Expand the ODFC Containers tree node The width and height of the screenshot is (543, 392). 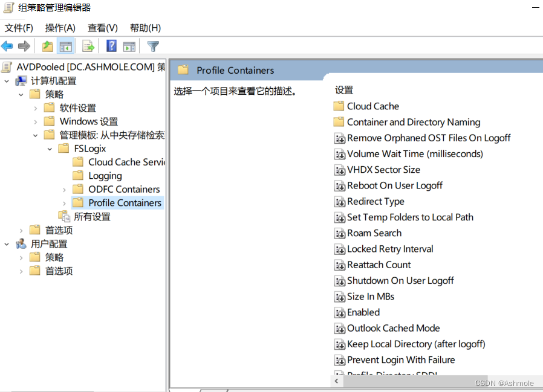[x=65, y=190]
